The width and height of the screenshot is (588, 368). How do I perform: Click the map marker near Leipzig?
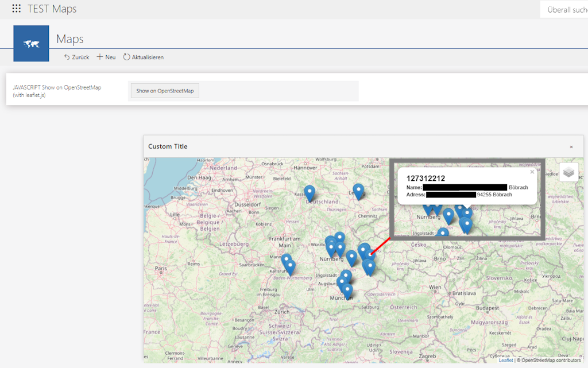click(358, 191)
